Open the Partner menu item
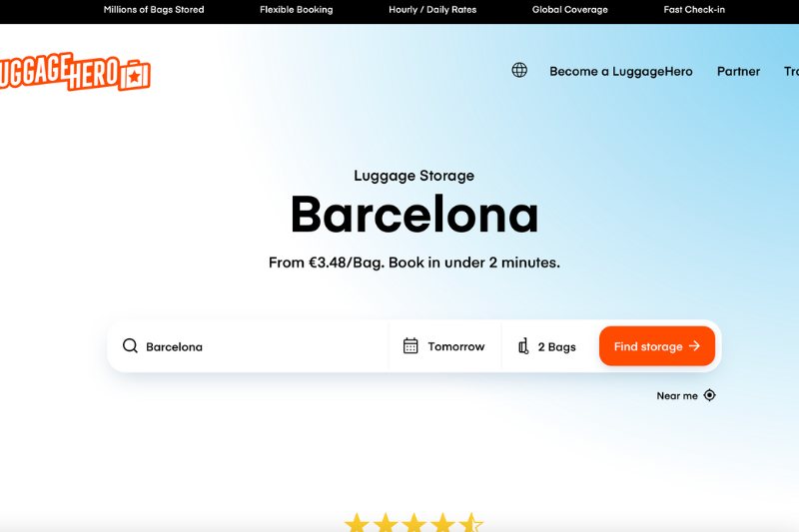The width and height of the screenshot is (799, 532). (738, 71)
